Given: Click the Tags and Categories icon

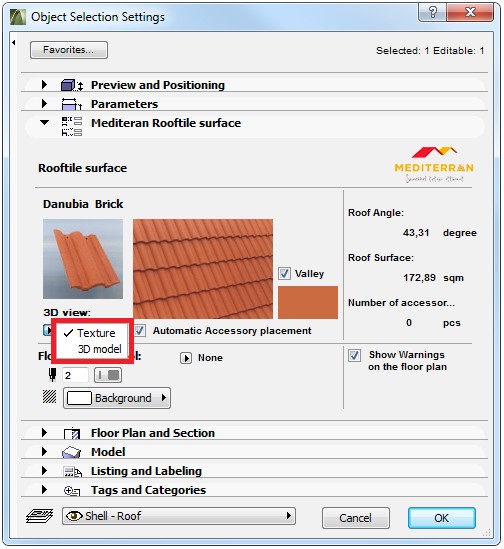Looking at the screenshot, I should tap(72, 491).
